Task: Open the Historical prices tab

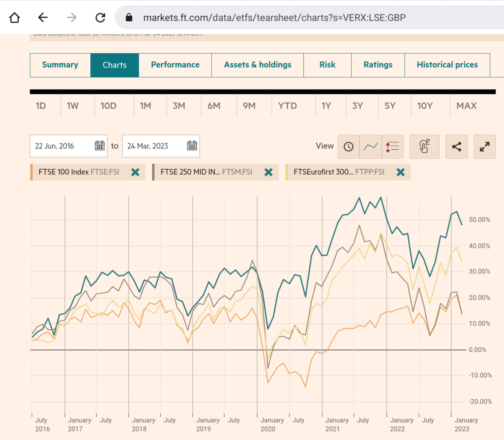Action: click(447, 65)
